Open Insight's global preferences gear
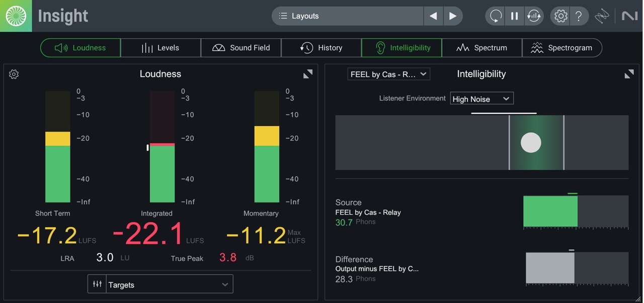The height and width of the screenshot is (303, 644). (x=560, y=16)
